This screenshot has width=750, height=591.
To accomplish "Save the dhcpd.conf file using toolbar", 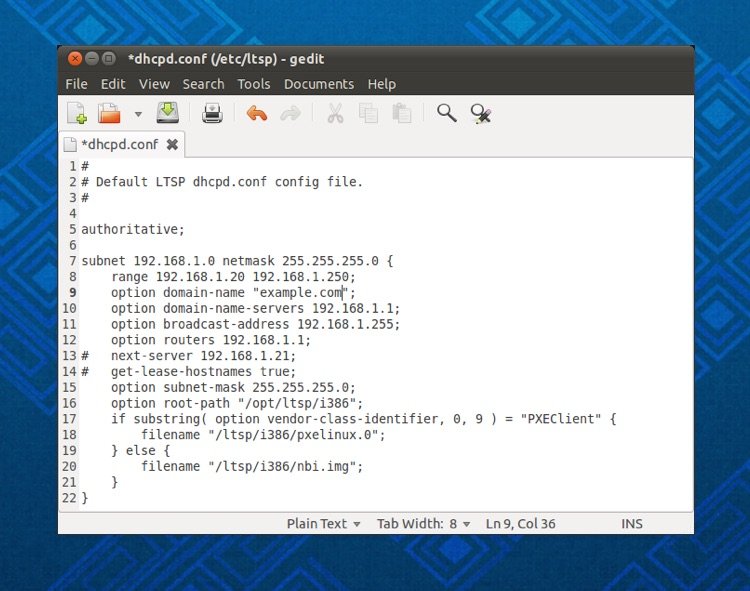I will pos(167,113).
